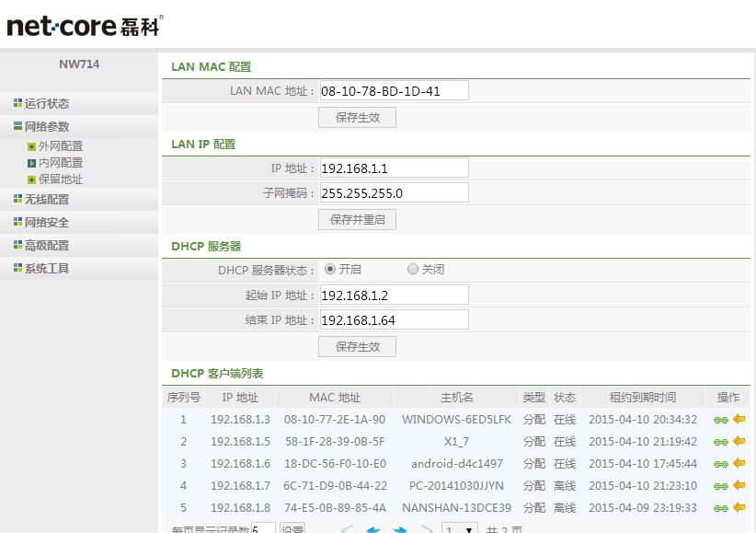
Task: Click the yellow arrow icon for 192.168.1.3
Action: [x=739, y=419]
